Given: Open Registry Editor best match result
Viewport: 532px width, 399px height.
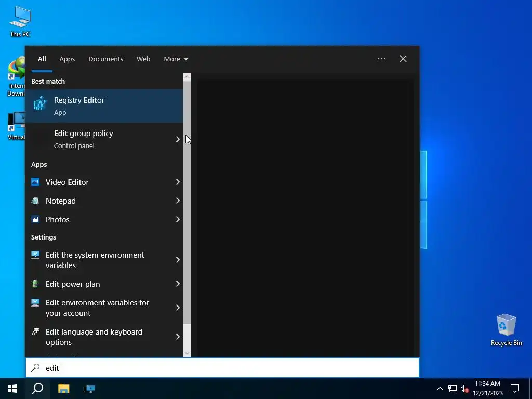Looking at the screenshot, I should point(104,106).
